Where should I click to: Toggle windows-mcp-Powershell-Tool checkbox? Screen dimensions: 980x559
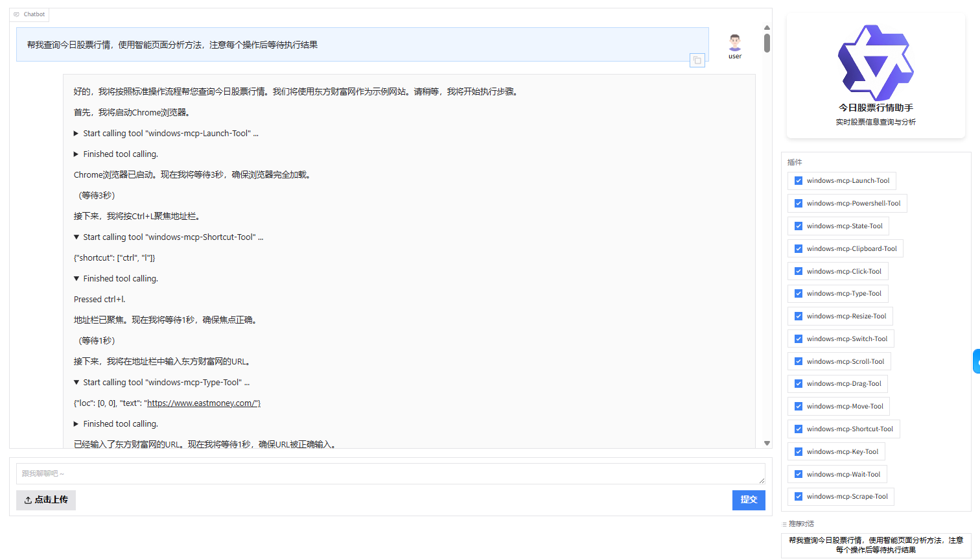click(799, 204)
